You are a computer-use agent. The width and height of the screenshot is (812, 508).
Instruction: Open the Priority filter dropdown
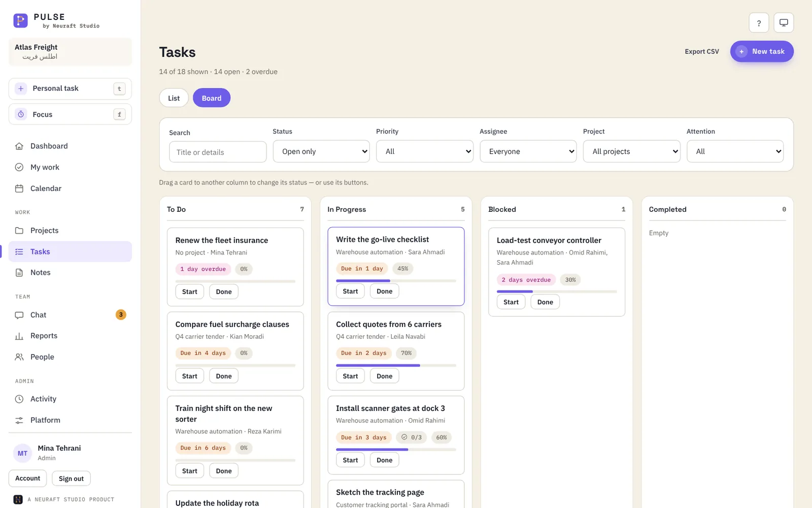point(425,151)
